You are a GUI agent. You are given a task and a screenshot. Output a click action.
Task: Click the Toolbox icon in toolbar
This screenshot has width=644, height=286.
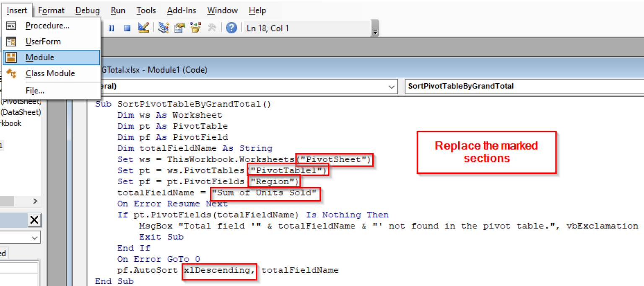212,28
